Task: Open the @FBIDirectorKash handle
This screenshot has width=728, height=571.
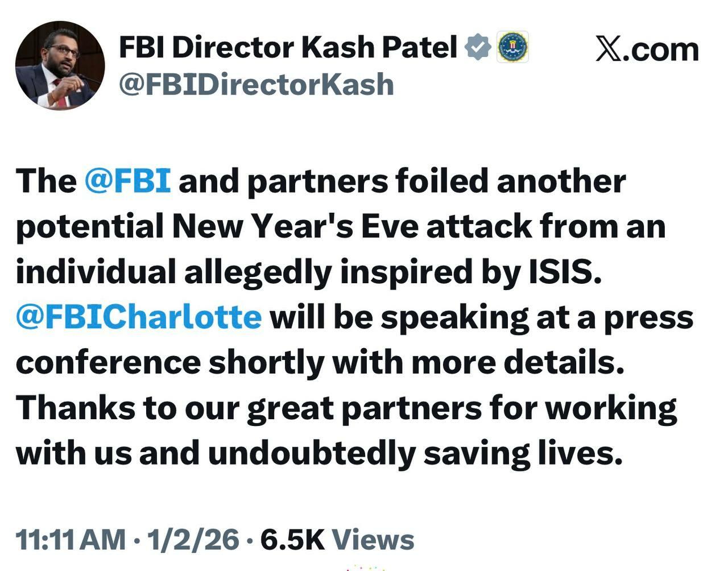Action: 256,85
